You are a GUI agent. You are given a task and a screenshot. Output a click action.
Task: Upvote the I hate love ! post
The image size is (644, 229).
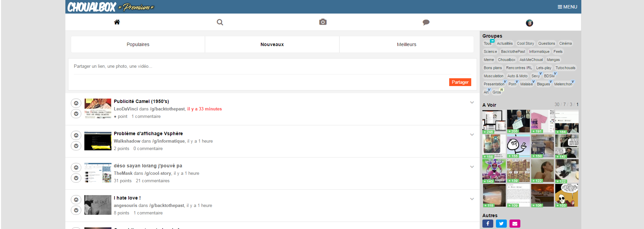[76, 200]
